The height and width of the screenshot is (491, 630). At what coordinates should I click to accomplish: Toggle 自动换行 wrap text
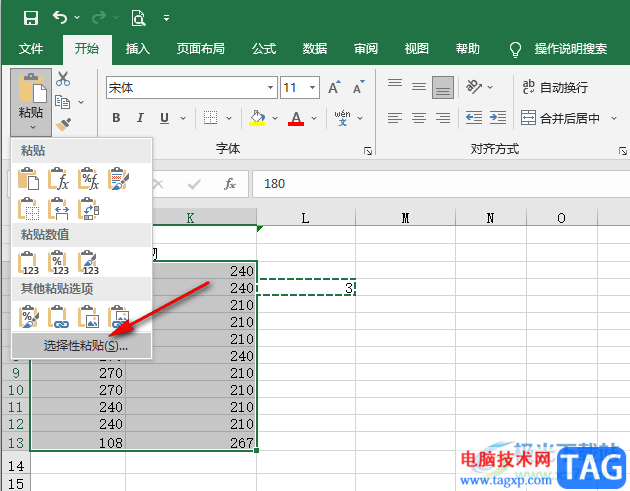pos(555,87)
